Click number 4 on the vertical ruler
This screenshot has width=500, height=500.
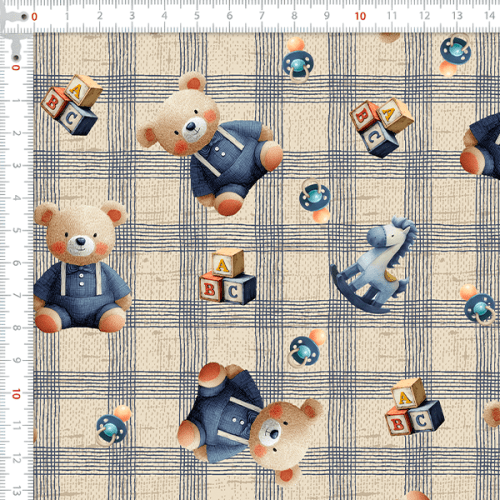(x=16, y=198)
